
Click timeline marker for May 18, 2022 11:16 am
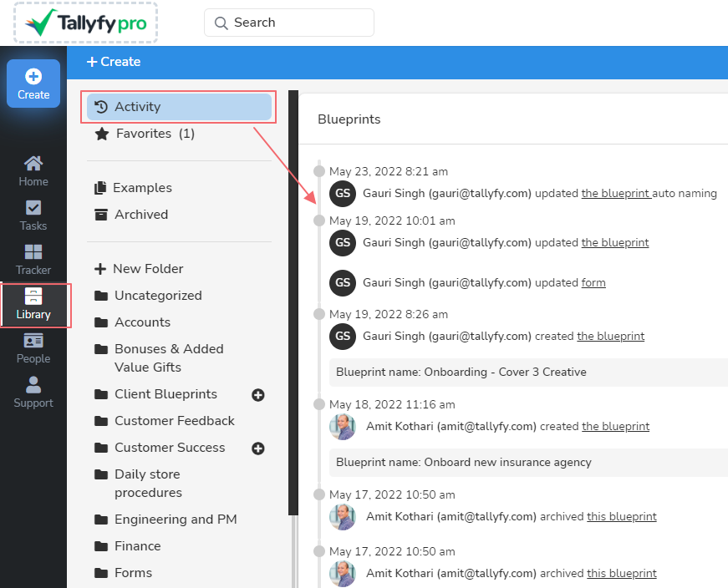pos(319,404)
